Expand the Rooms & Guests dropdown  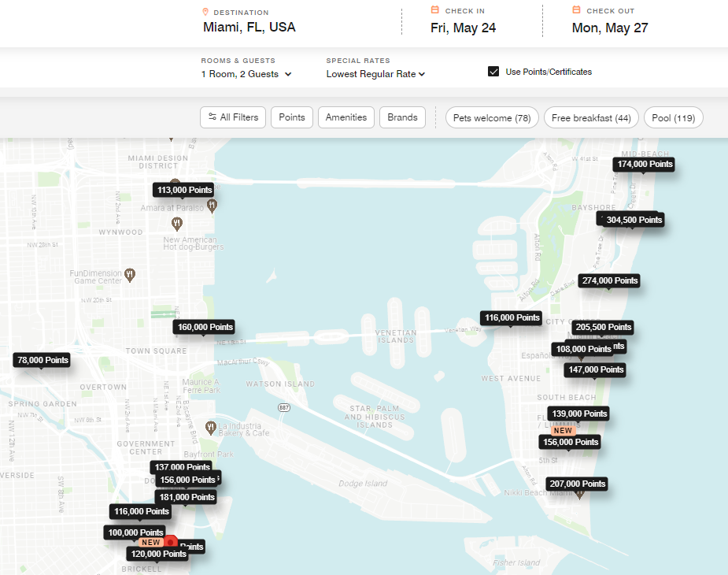click(x=246, y=74)
